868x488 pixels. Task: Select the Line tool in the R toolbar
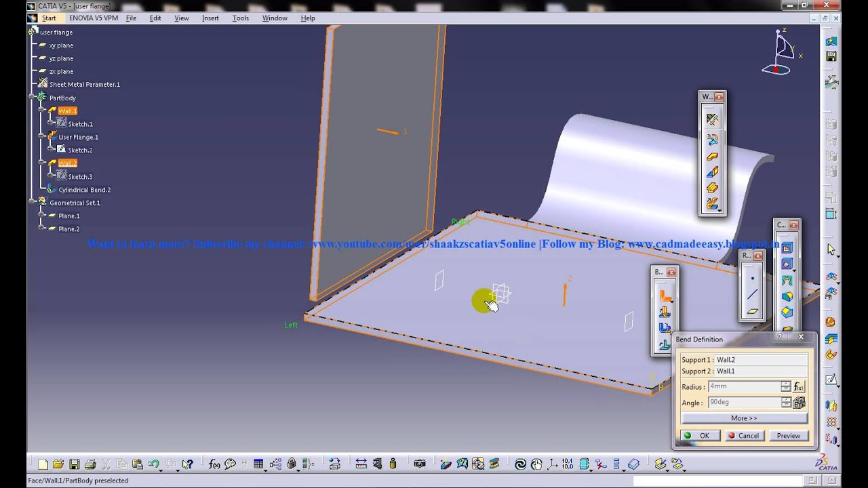(752, 295)
